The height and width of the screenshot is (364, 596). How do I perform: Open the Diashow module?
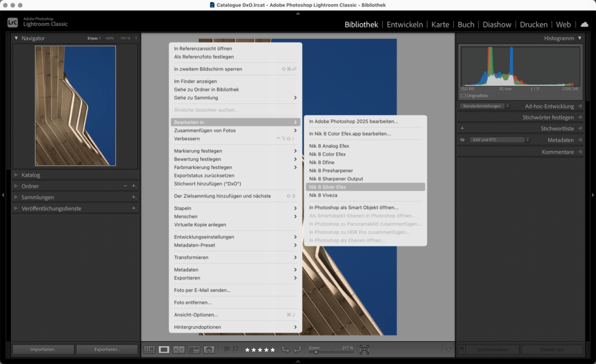click(497, 24)
